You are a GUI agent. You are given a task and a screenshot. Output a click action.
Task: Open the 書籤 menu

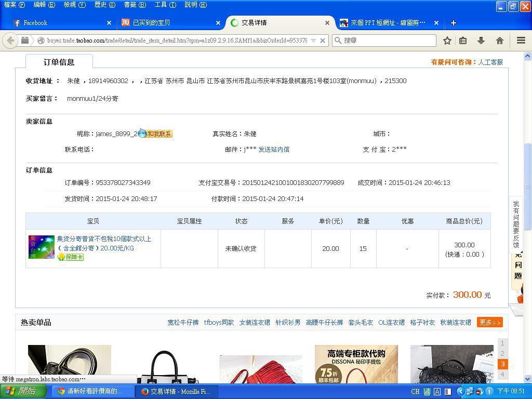click(x=135, y=5)
